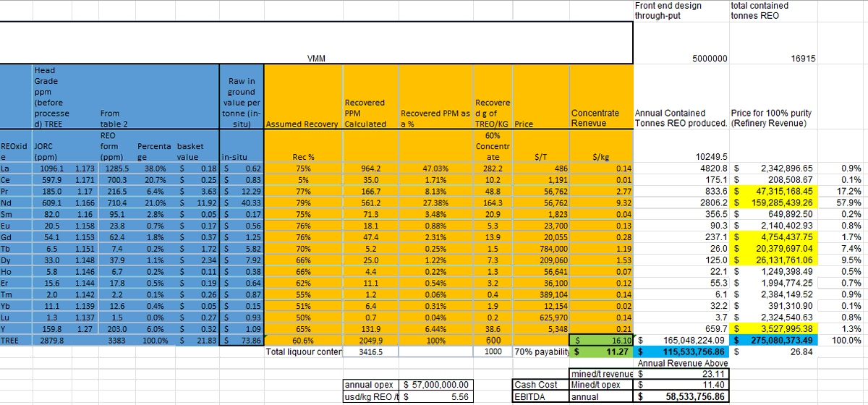Select the 2049.9 total recovered PPM
This screenshot has height=405, width=868.
[370, 339]
